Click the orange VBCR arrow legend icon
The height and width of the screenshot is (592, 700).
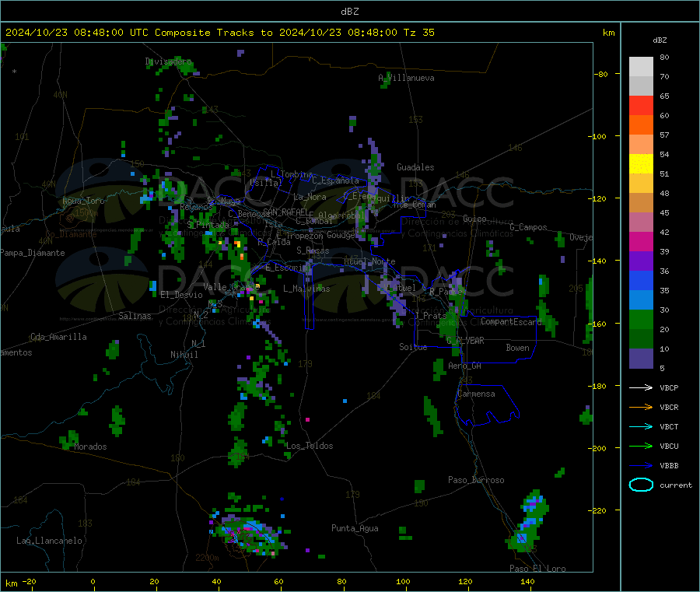point(641,407)
